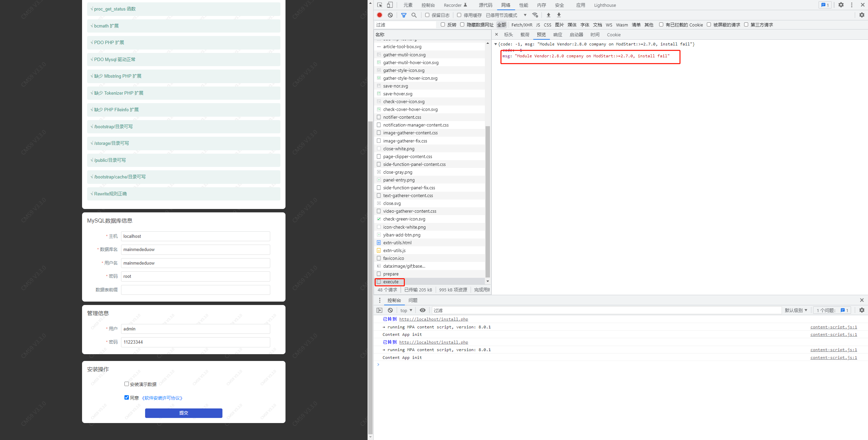Open console settings gear
Image resolution: width=868 pixels, height=440 pixels.
click(x=862, y=310)
